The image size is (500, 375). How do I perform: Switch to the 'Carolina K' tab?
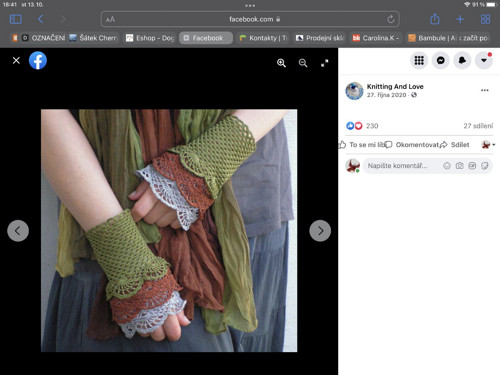[x=377, y=38]
